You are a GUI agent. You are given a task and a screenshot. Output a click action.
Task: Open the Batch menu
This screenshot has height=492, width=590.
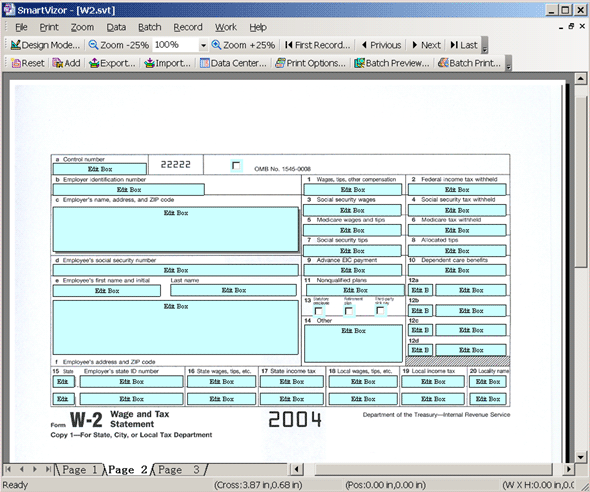pos(150,27)
